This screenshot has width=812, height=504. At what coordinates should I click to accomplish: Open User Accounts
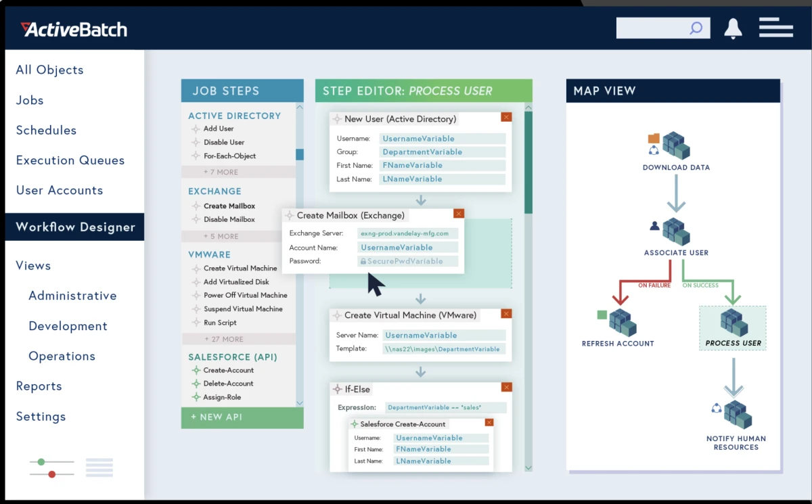60,190
